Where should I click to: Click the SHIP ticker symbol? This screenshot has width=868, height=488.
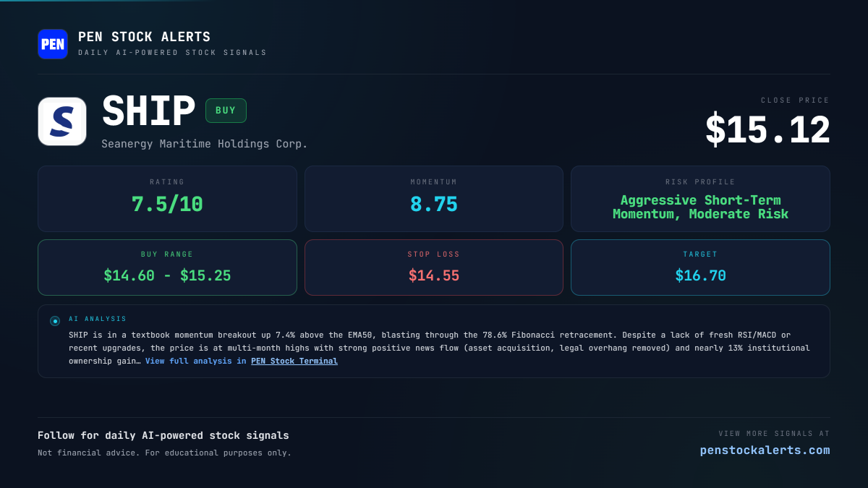(148, 111)
